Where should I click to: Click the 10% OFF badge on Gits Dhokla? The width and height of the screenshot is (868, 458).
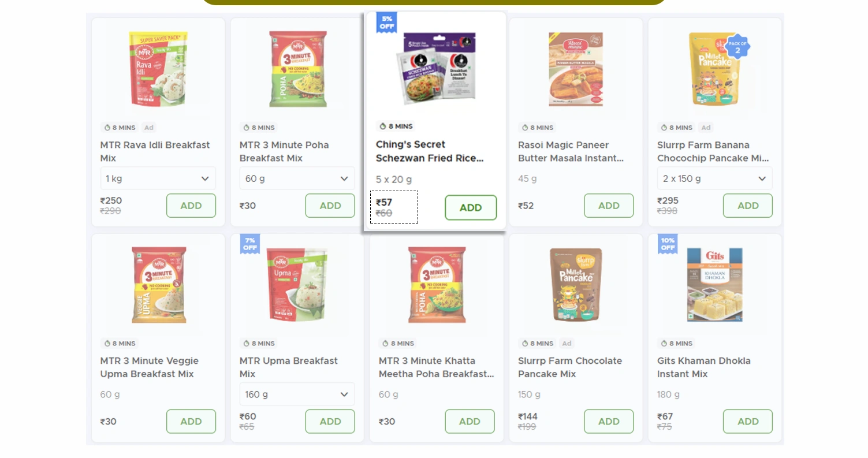tap(668, 244)
